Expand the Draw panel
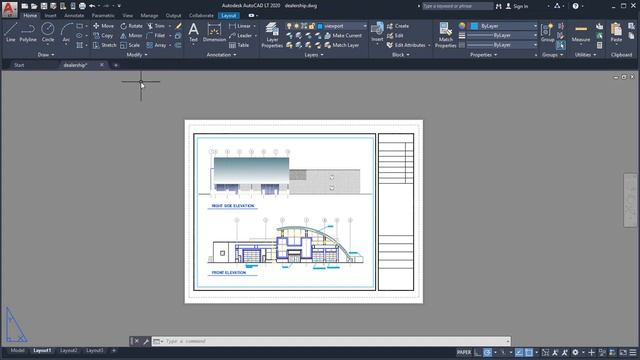The width and height of the screenshot is (640, 360). click(46, 55)
